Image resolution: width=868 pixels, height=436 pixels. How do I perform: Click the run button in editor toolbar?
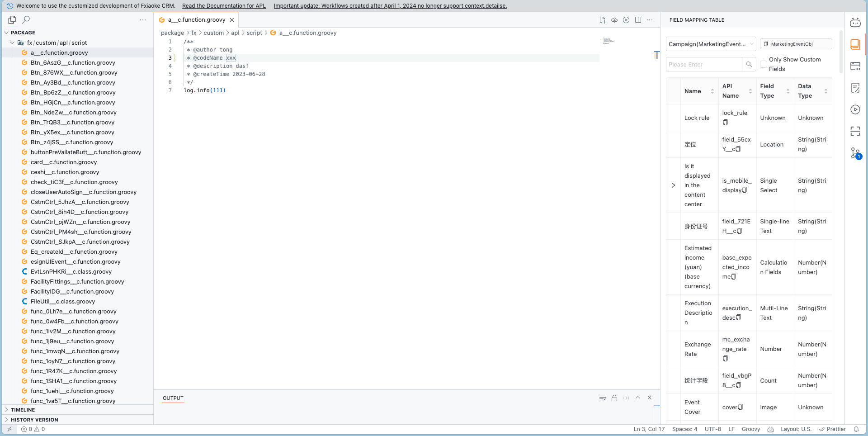[x=626, y=20]
